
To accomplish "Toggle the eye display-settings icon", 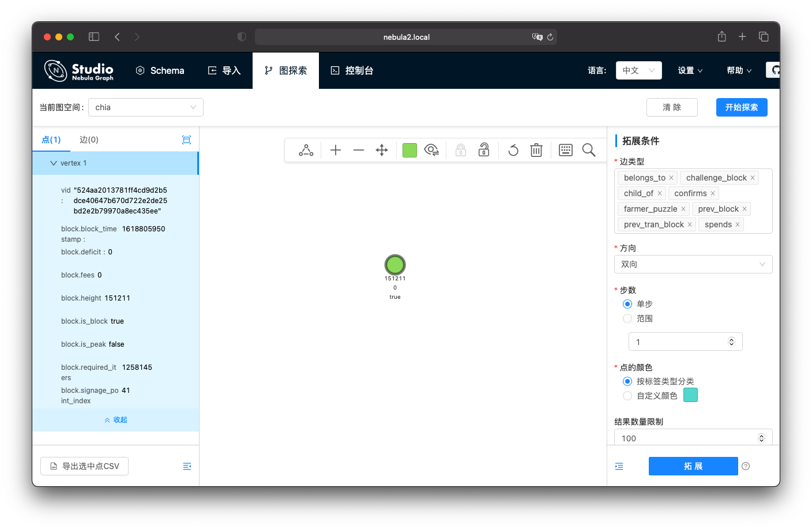I will pyautogui.click(x=431, y=151).
